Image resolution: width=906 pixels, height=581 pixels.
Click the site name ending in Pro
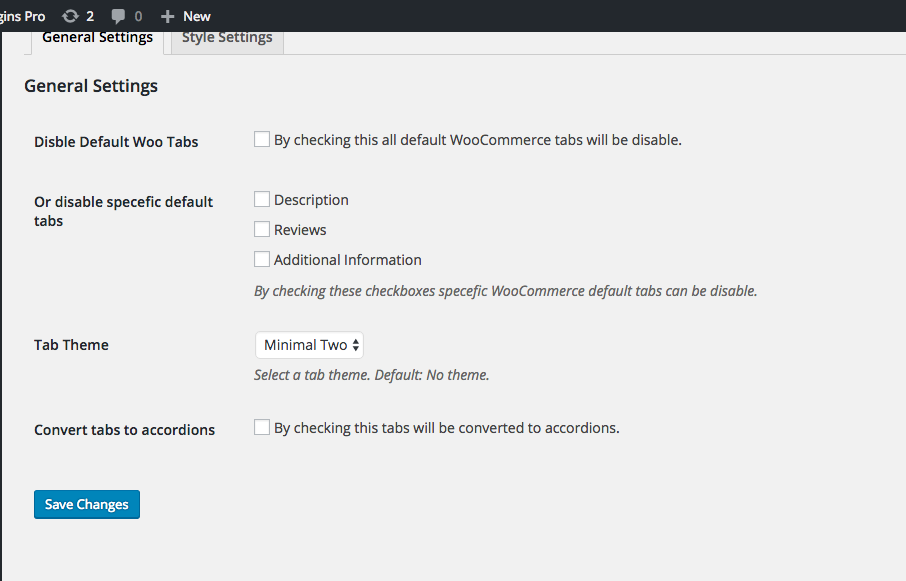pos(23,16)
